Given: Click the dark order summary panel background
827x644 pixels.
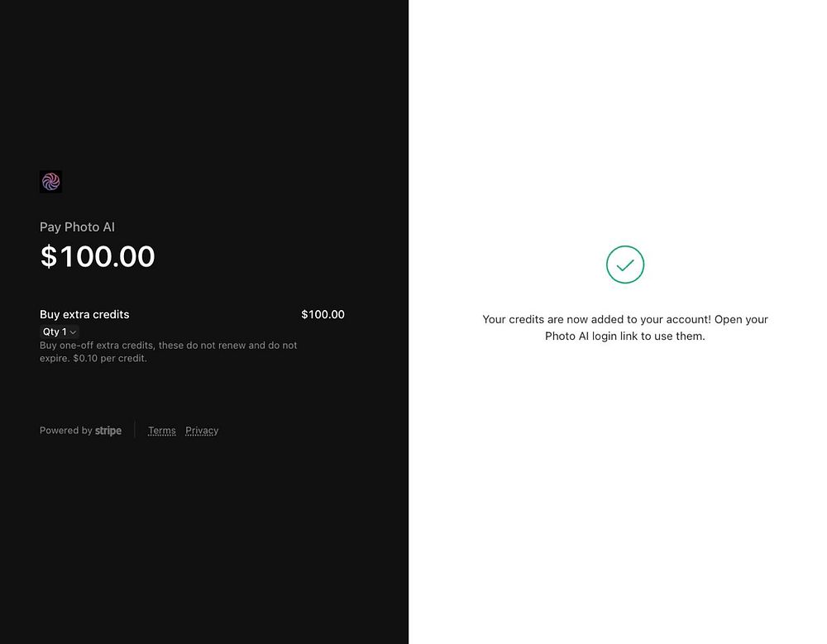Looking at the screenshot, I should coord(207,537).
